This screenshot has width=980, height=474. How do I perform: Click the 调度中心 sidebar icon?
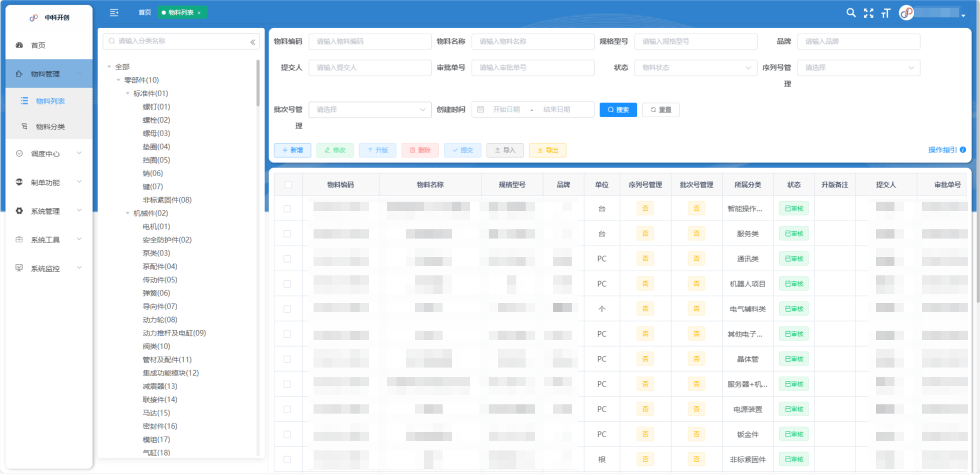pos(19,154)
